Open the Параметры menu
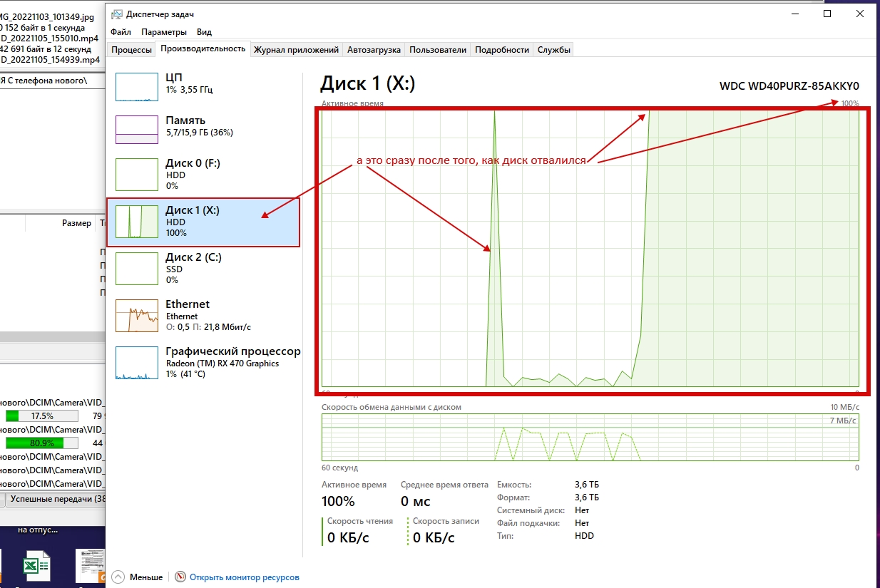The image size is (880, 588). click(164, 32)
